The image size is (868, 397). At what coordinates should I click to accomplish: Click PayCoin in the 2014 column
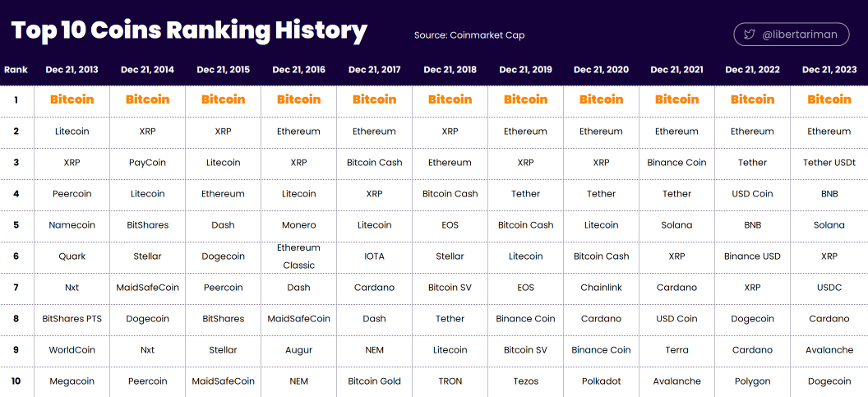tap(147, 163)
